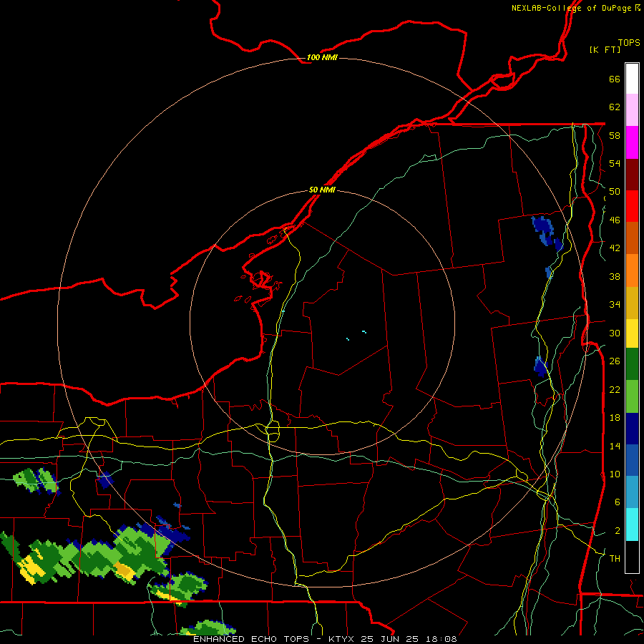This screenshot has width=644, height=644.
Task: Click the dark red 54 kft legend swatch
Action: click(632, 174)
